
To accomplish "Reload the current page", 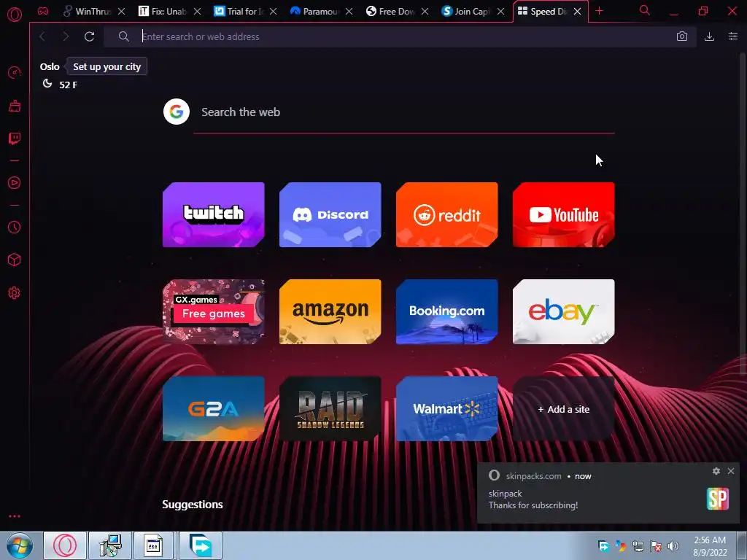I will (x=89, y=36).
